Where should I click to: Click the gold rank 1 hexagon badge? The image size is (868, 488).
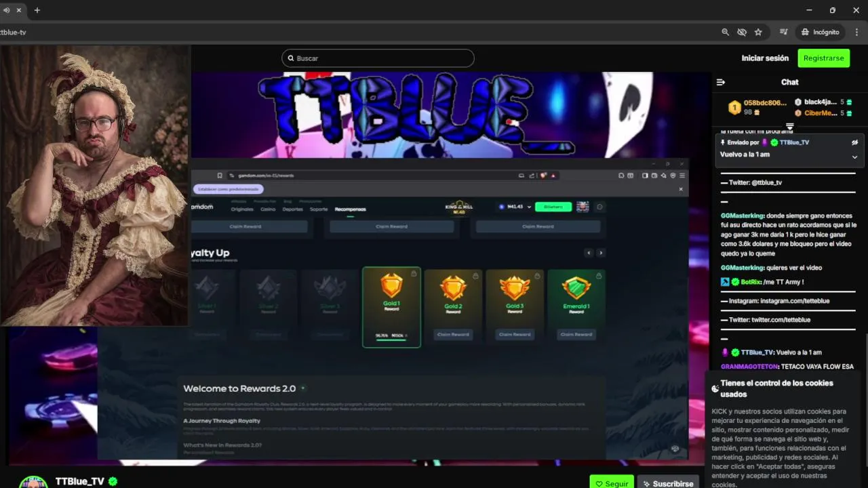[734, 108]
